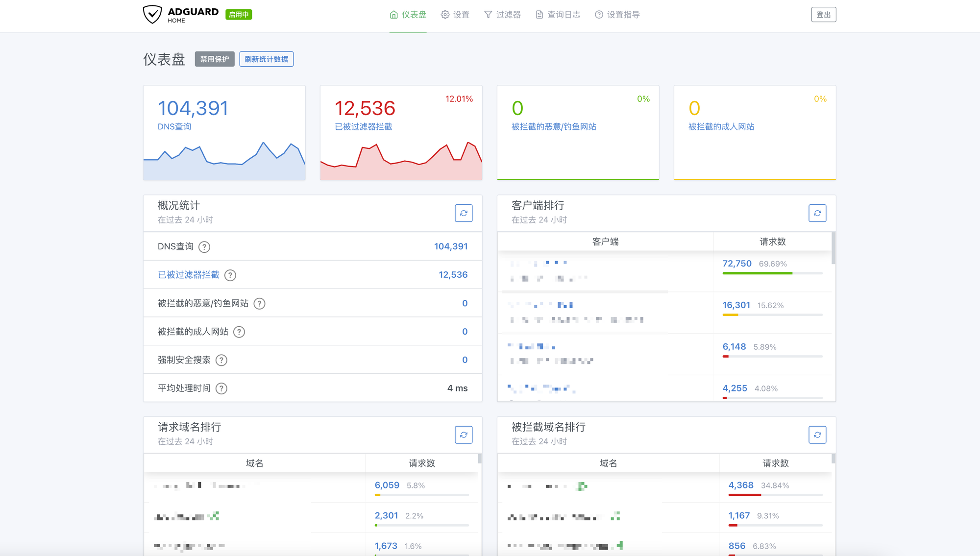Click help icon beside 被拦截的恶意/钓鱼网站 row

tap(260, 304)
